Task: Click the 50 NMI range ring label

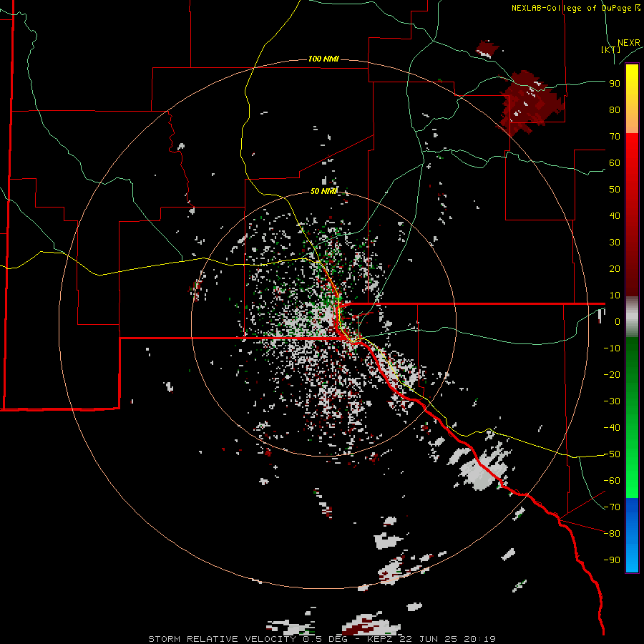Action: pos(323,191)
